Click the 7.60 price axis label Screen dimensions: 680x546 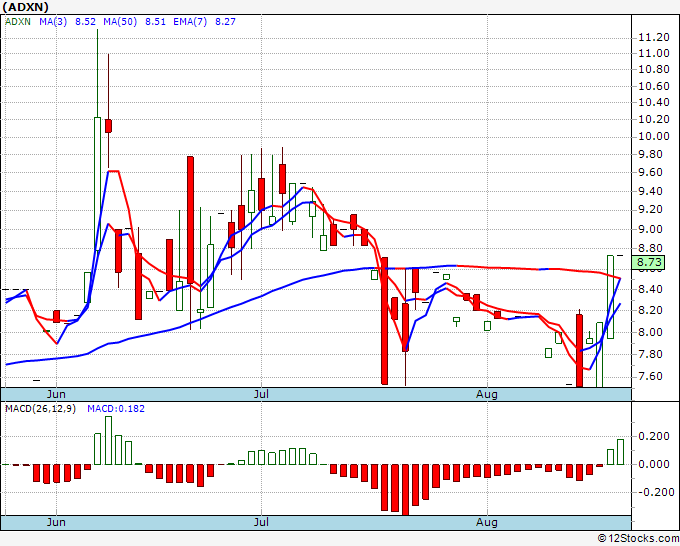coord(651,376)
